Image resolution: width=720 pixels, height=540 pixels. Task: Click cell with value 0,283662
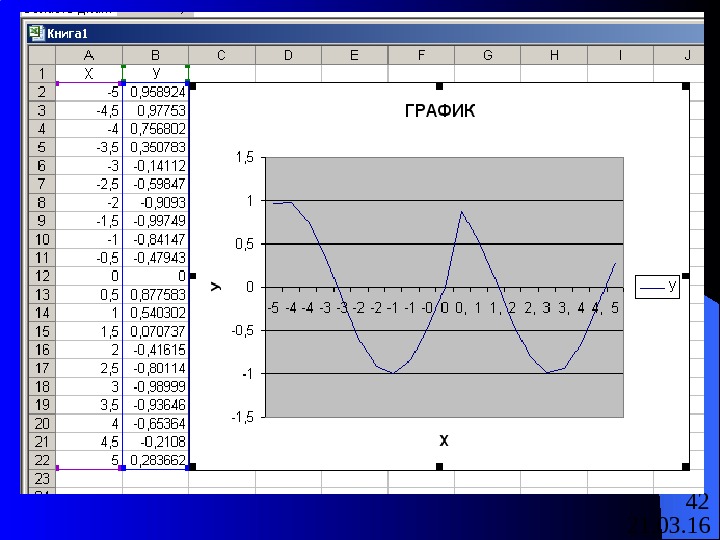click(x=155, y=460)
